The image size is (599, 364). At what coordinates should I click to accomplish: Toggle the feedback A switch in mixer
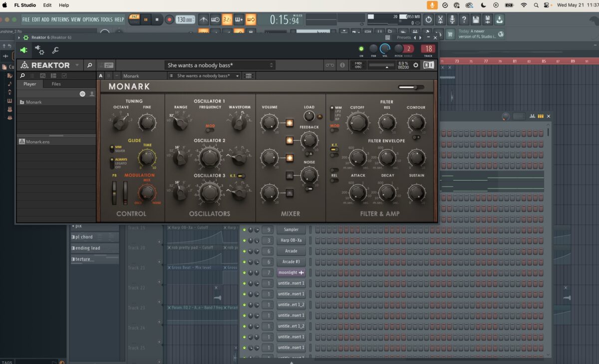[309, 154]
